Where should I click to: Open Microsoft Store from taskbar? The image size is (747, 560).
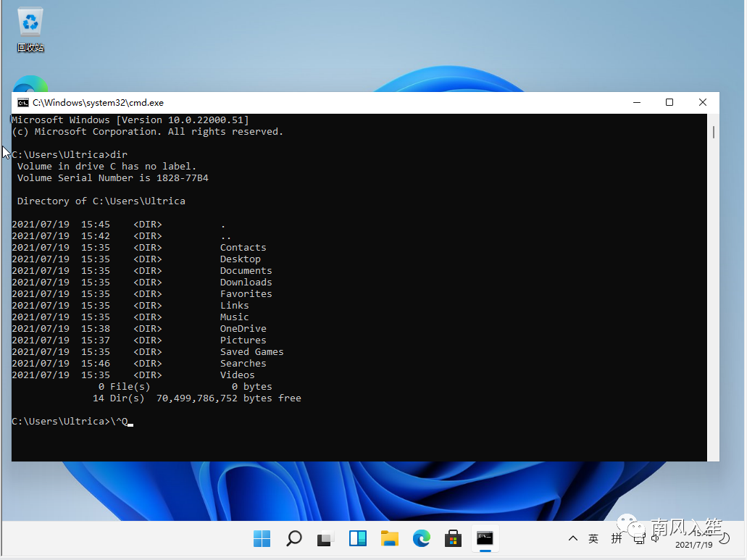tap(453, 538)
